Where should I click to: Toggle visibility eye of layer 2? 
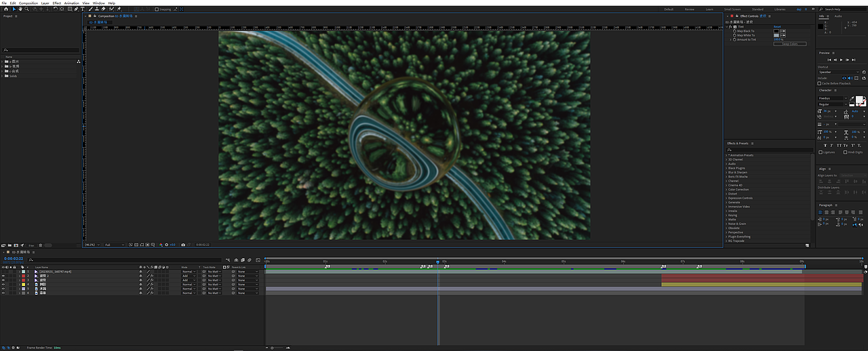[x=3, y=276]
